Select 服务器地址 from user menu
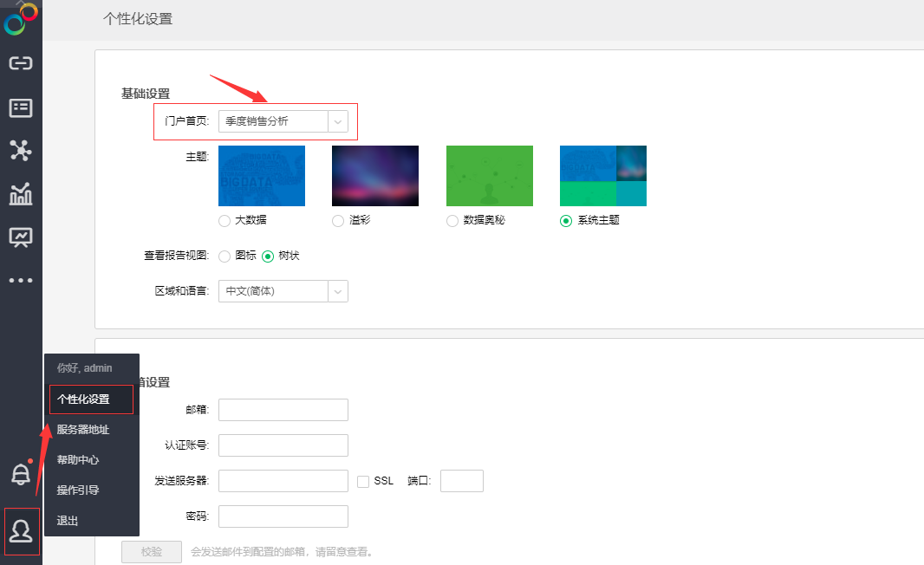 pos(83,430)
